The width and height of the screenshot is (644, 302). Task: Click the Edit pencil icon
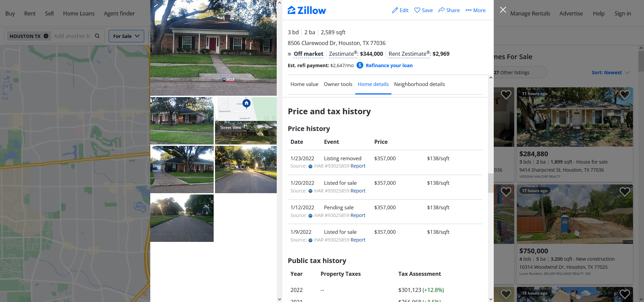pos(395,10)
